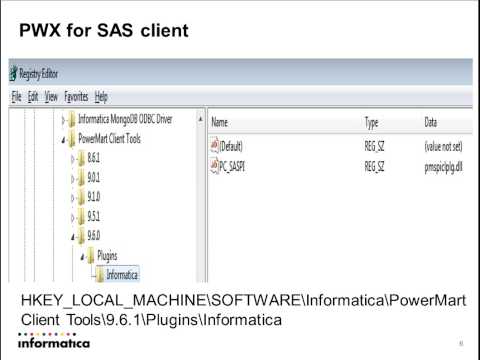Open the File menu
This screenshot has width=480, height=360.
coord(16,97)
